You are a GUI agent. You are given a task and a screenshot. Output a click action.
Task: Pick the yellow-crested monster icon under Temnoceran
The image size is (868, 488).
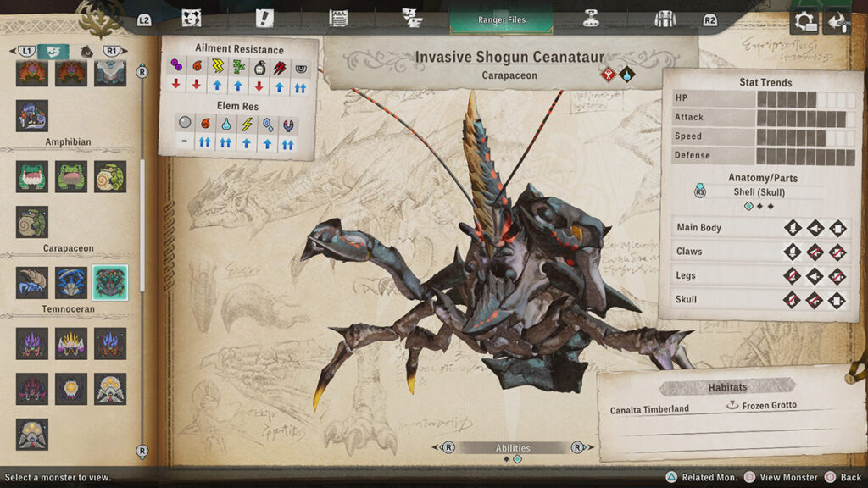(71, 343)
